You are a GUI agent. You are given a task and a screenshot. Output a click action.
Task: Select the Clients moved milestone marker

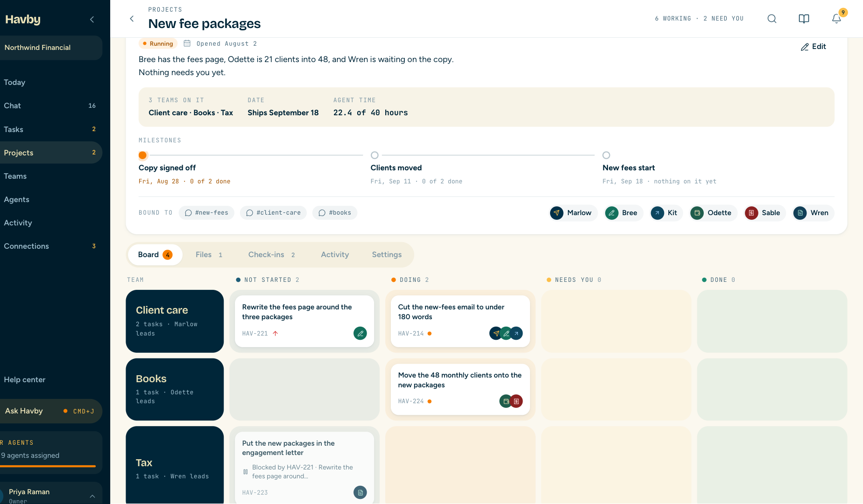375,155
